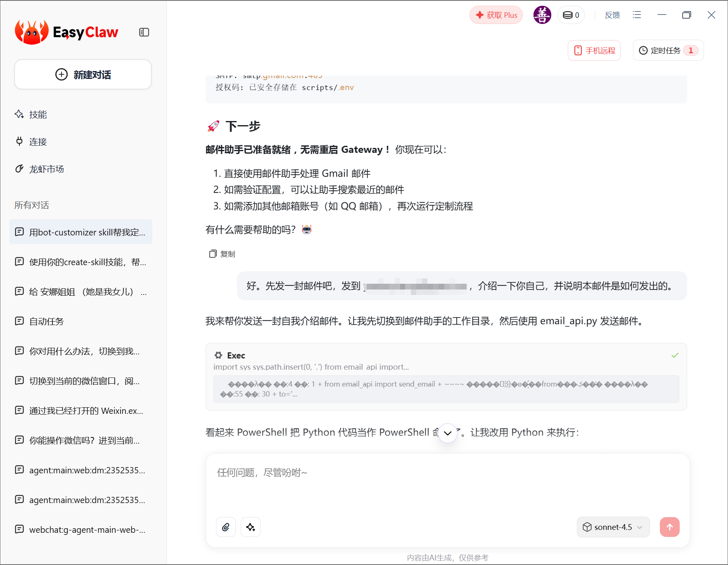Click the 所有对话 section label
The image size is (728, 565).
32,205
